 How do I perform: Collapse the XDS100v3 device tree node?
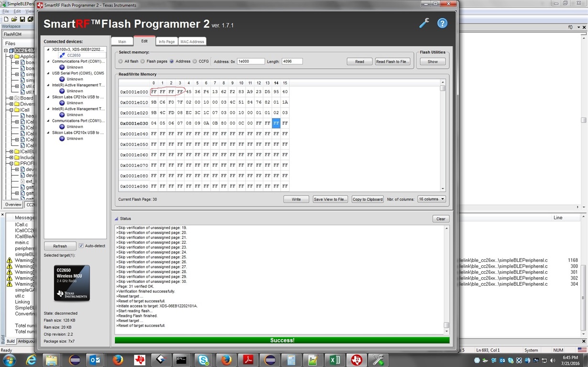[x=47, y=50]
